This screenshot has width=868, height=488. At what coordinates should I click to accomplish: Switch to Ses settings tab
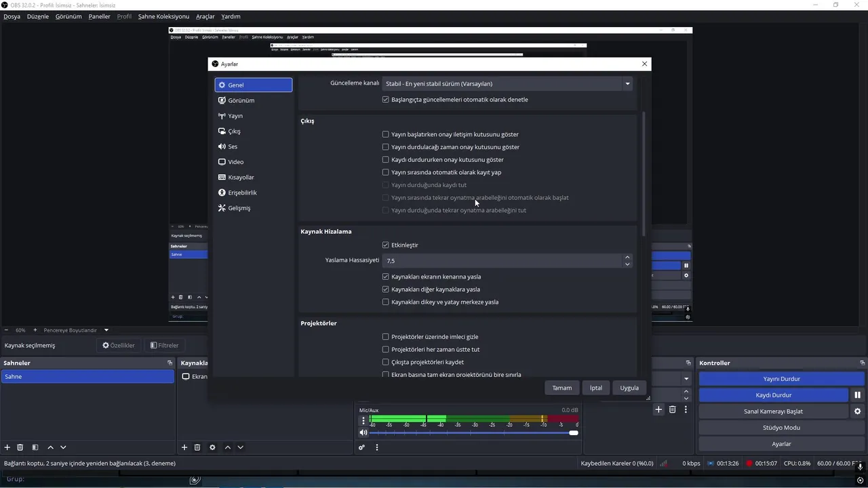click(254, 146)
